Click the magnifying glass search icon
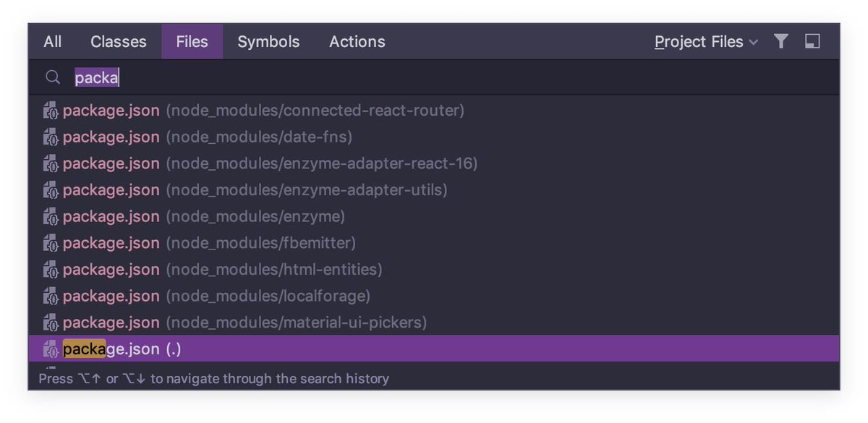 53,78
